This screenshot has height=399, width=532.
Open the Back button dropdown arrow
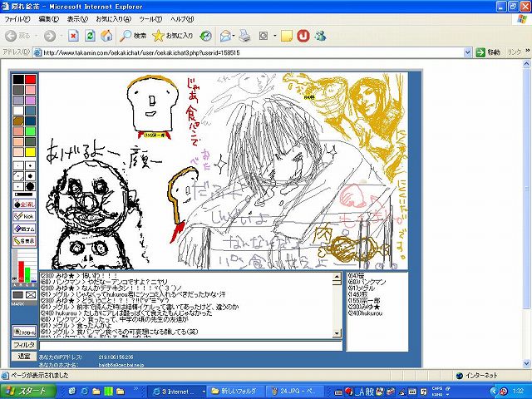tap(37, 36)
